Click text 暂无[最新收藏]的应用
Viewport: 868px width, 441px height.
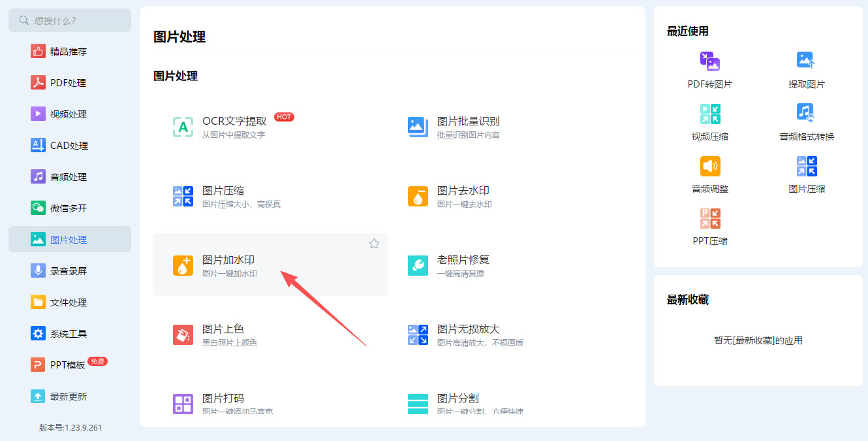tap(758, 340)
